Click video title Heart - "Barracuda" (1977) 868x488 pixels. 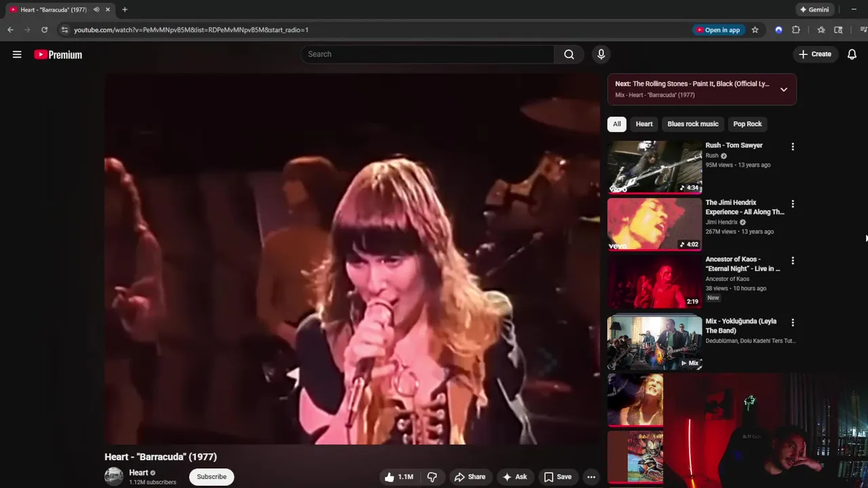(161, 457)
